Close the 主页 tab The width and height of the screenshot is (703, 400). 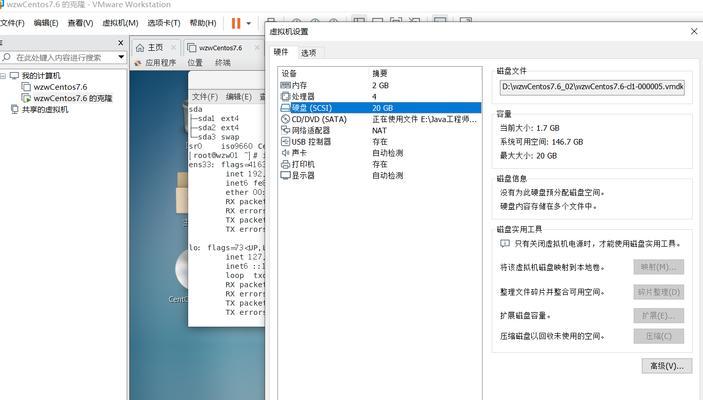coord(173,48)
